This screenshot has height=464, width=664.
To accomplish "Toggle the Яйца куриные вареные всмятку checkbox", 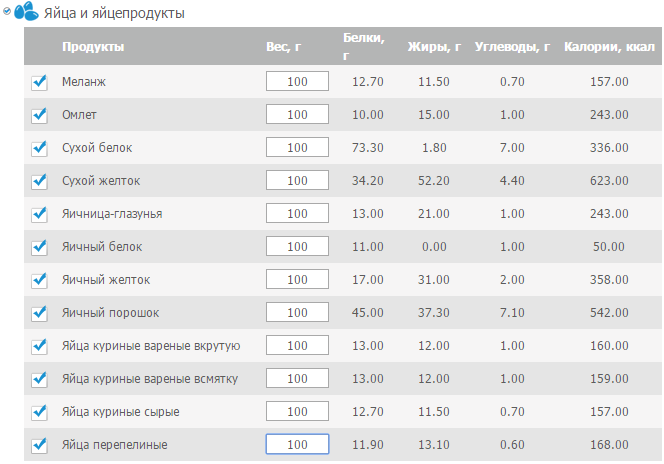I will [x=39, y=379].
